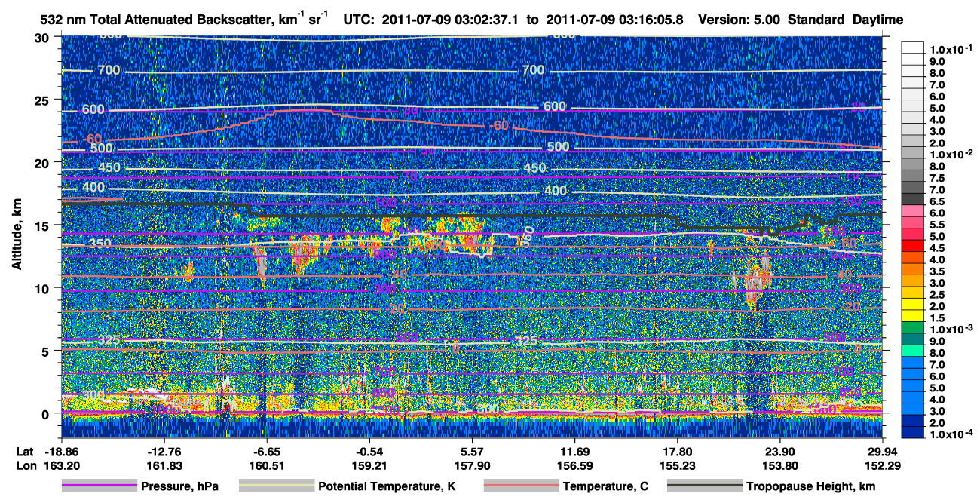This screenshot has width=980, height=503.
Task: Click the latitude value '-18.86'
Action: [x=60, y=452]
